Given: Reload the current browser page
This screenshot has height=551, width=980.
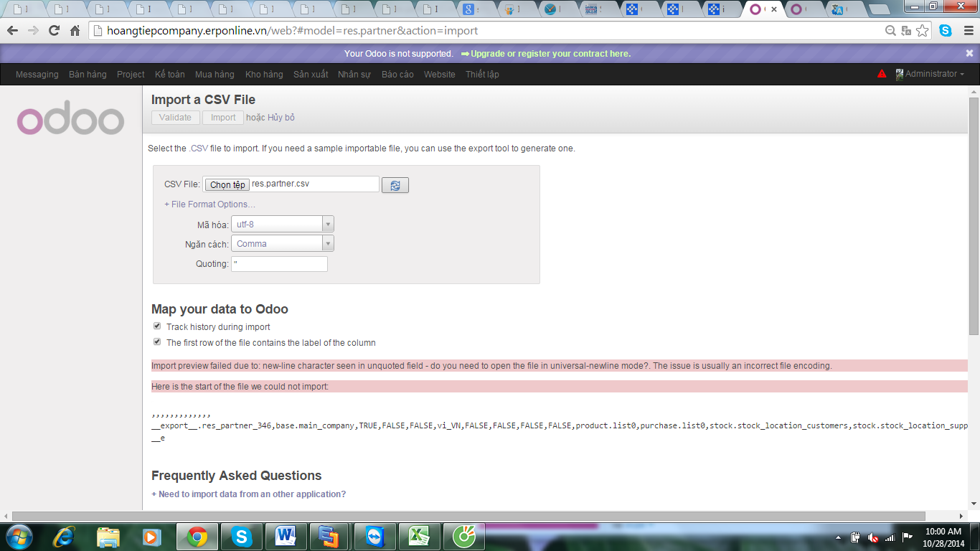Looking at the screenshot, I should point(54,31).
